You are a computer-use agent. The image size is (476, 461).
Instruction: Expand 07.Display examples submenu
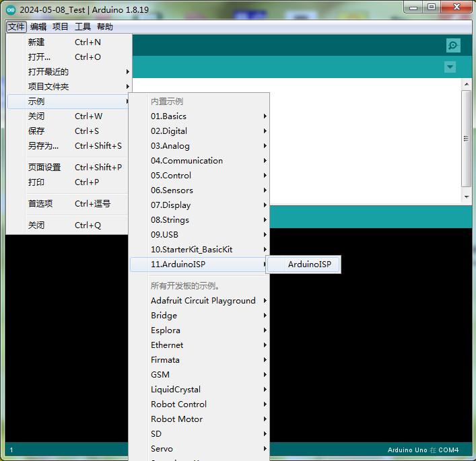(199, 205)
